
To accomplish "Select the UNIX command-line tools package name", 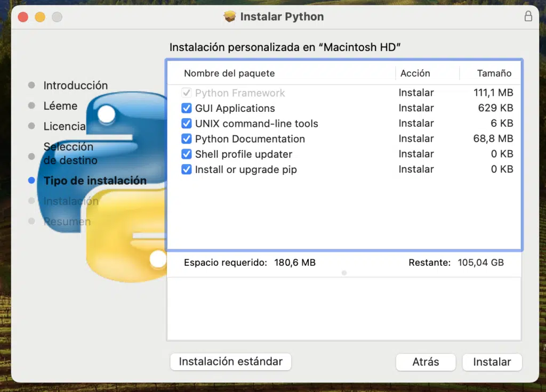I will (x=256, y=124).
